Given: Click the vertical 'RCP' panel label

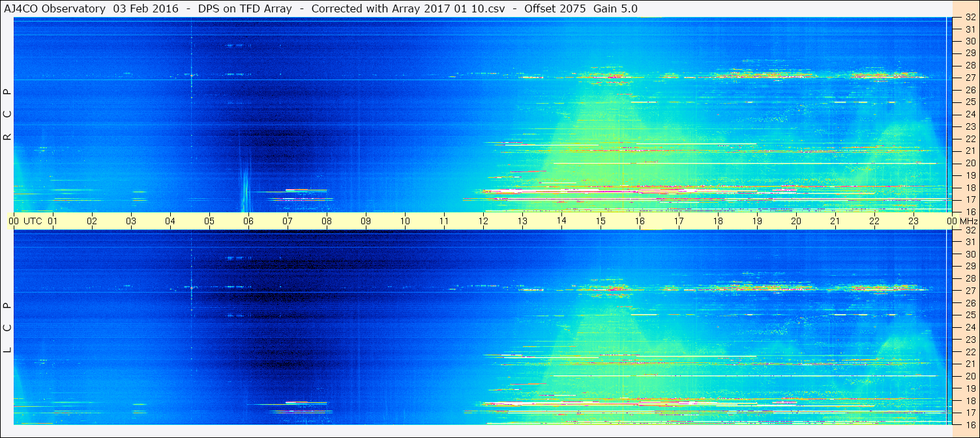Looking at the screenshot, I should pos(8,115).
